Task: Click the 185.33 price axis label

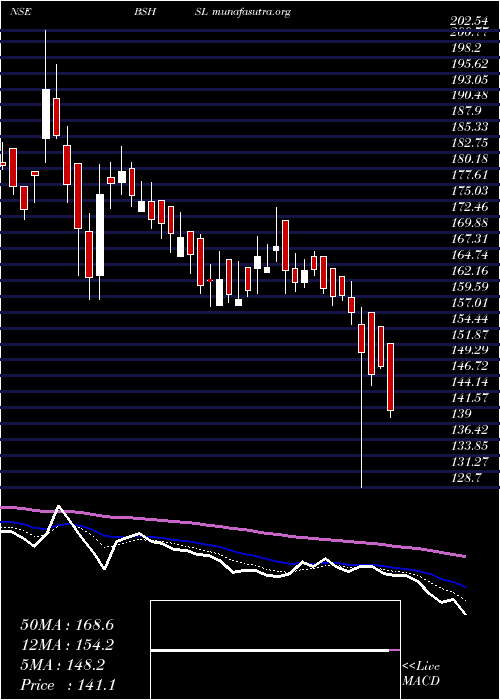Action: tap(469, 127)
